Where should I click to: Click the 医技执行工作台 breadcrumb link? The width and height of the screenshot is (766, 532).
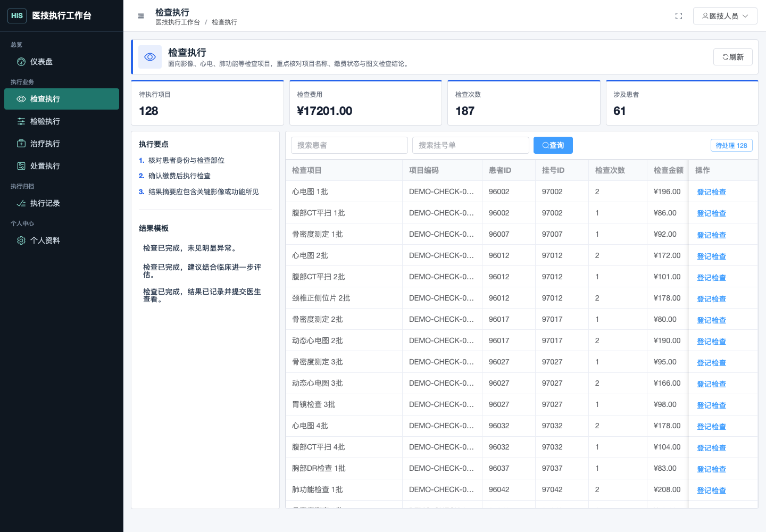pyautogui.click(x=178, y=22)
